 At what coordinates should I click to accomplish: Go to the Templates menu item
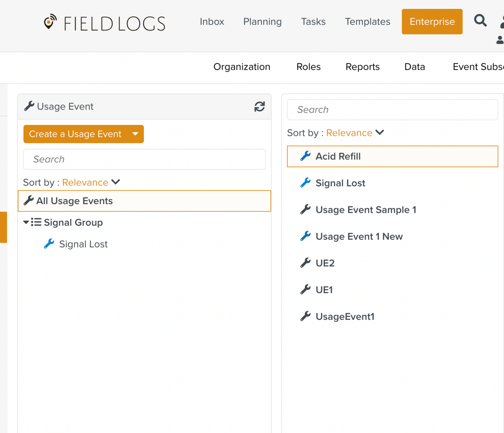pos(367,22)
